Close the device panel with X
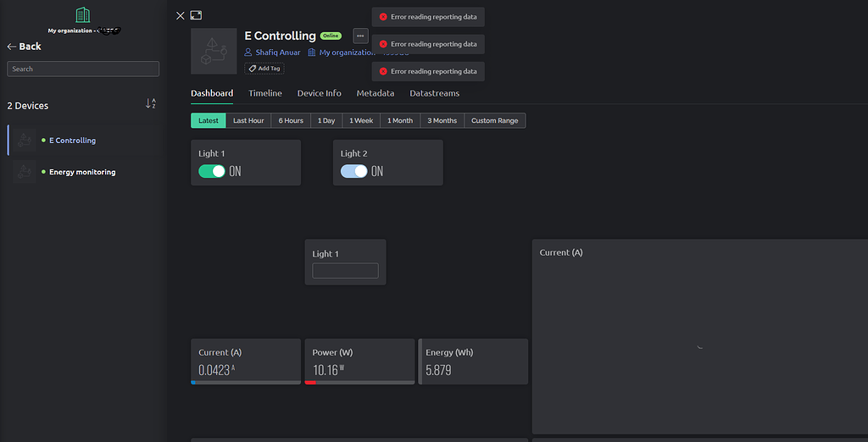Viewport: 868px width, 442px height. 180,15
